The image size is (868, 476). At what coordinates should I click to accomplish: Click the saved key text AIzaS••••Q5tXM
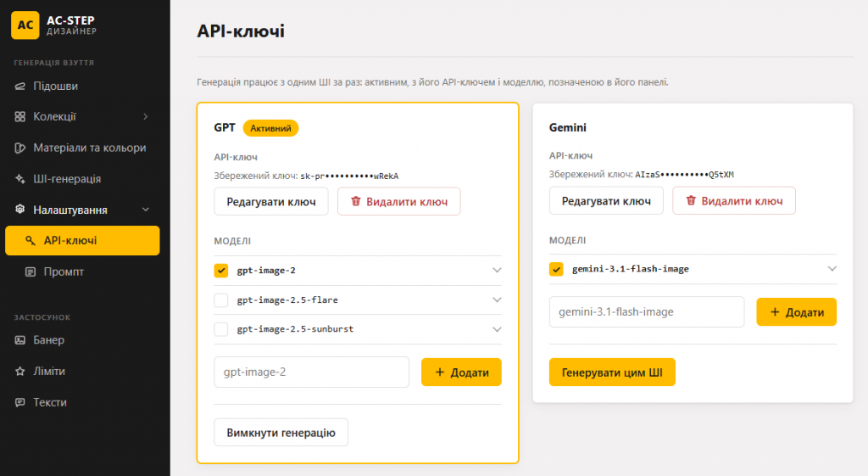coord(684,175)
